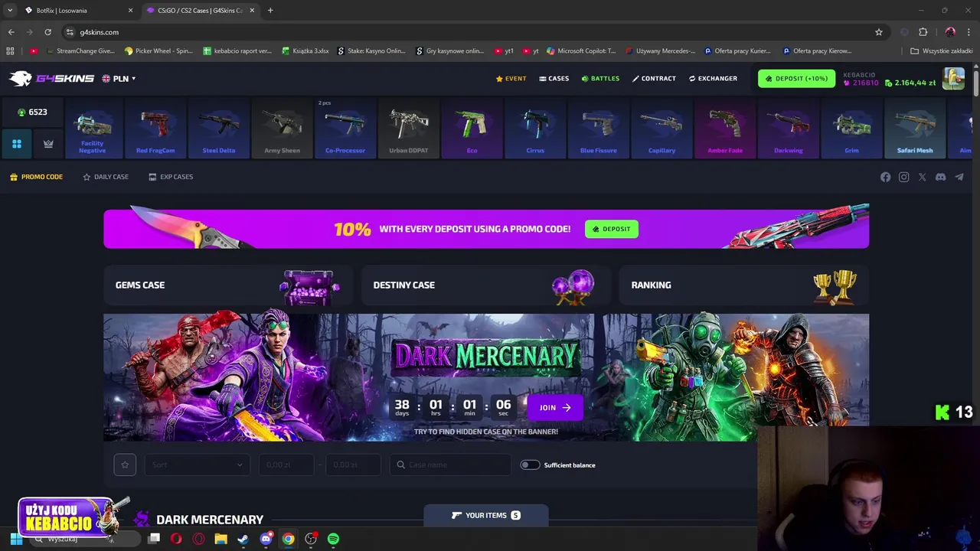Screen dimensions: 980x551
Task: Select the grid view drops icon
Action: (x=17, y=143)
